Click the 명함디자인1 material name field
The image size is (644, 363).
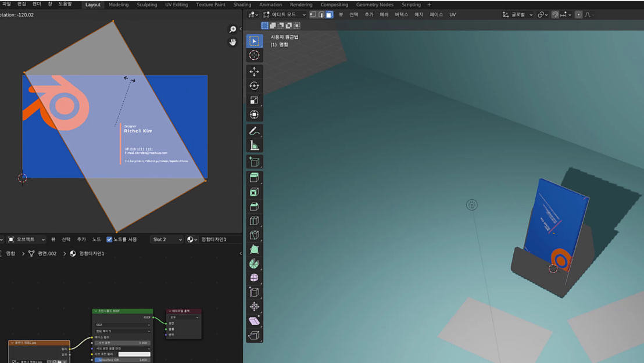213,239
